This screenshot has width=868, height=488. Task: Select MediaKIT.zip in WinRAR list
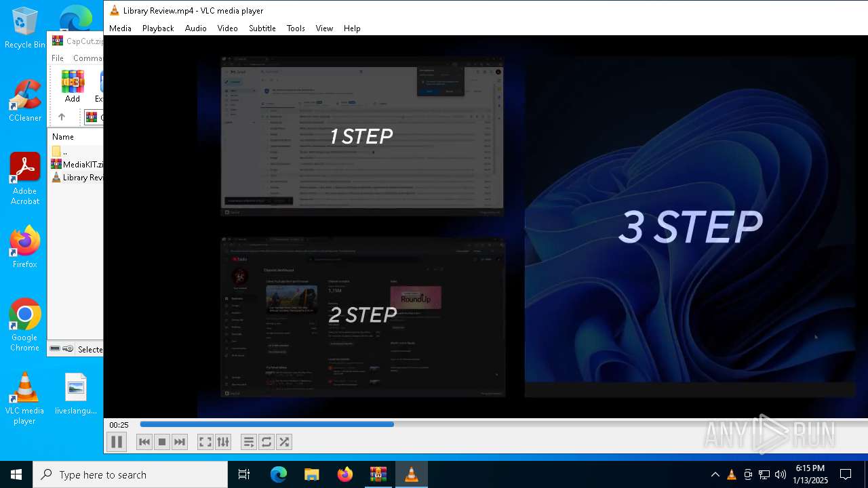(77, 165)
